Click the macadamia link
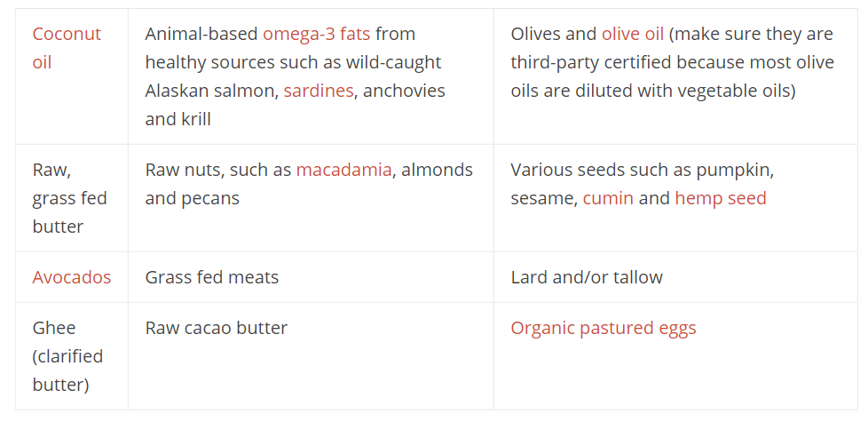868x422 pixels. pos(343,170)
